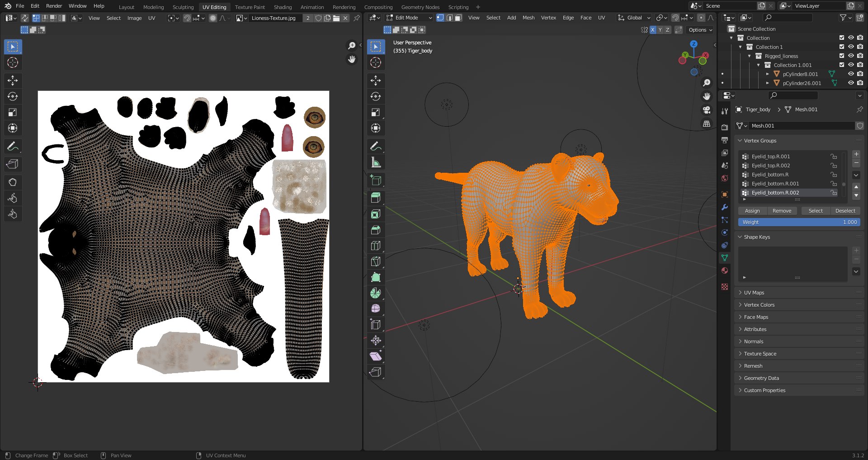Image resolution: width=868 pixels, height=460 pixels.
Task: Select the Transform tool in 3D viewport
Action: (x=376, y=128)
